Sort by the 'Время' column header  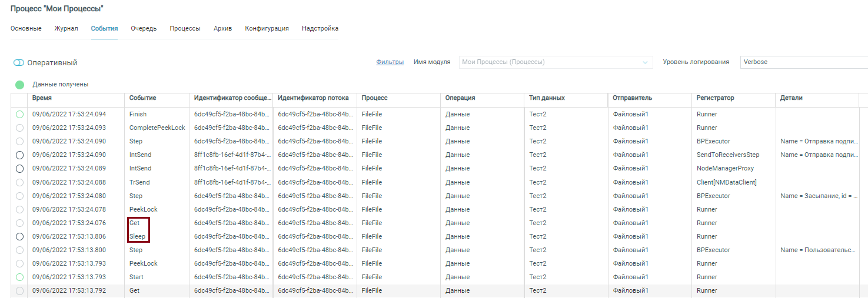coord(42,98)
